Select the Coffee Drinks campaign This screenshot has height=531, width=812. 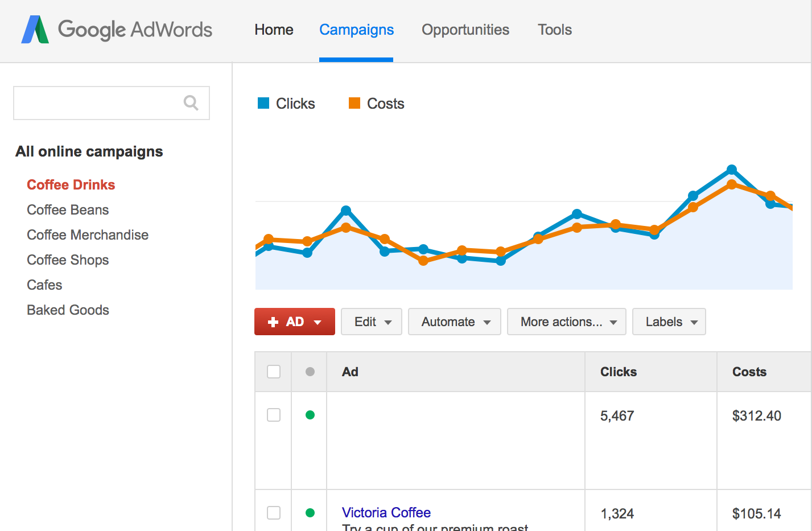tap(71, 185)
